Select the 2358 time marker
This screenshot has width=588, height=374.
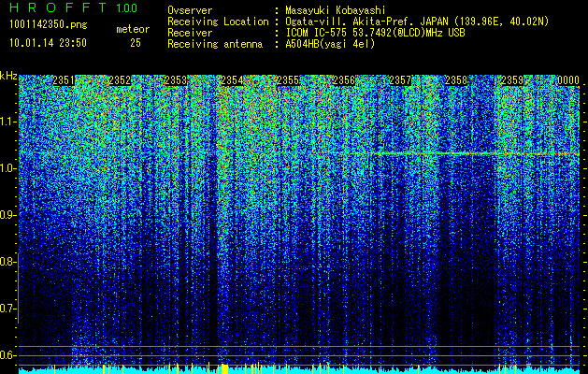coord(456,80)
